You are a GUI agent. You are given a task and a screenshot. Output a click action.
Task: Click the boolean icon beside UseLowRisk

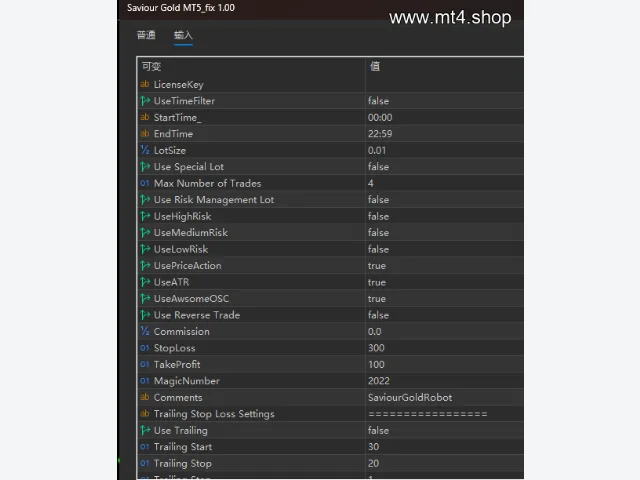coord(145,249)
